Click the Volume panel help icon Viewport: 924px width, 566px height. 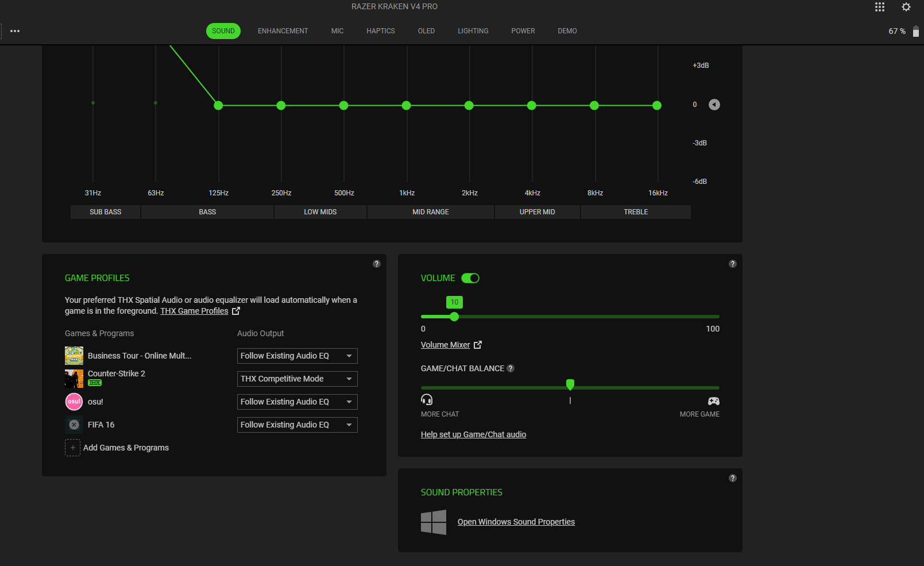tap(732, 264)
